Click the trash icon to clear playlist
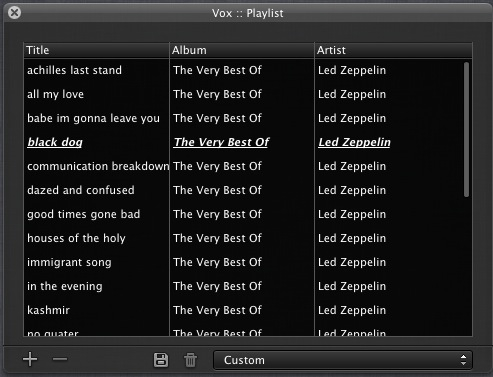The height and width of the screenshot is (377, 493). [x=191, y=360]
